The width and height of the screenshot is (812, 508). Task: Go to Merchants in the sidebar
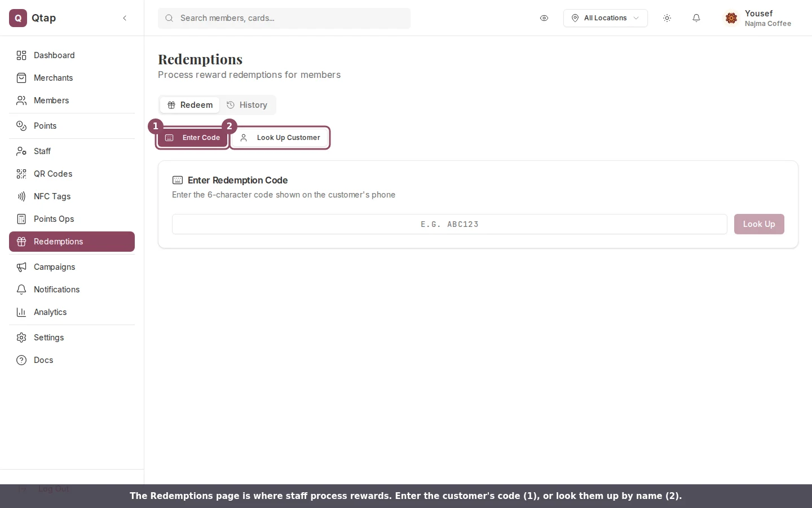tap(72, 78)
